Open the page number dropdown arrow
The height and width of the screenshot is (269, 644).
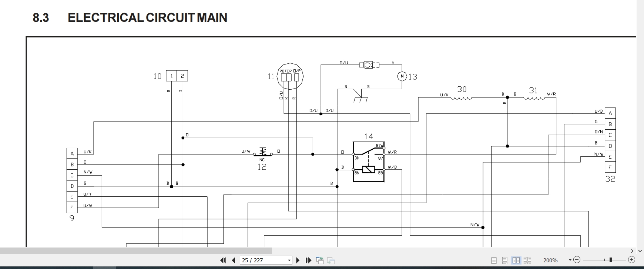click(x=289, y=260)
